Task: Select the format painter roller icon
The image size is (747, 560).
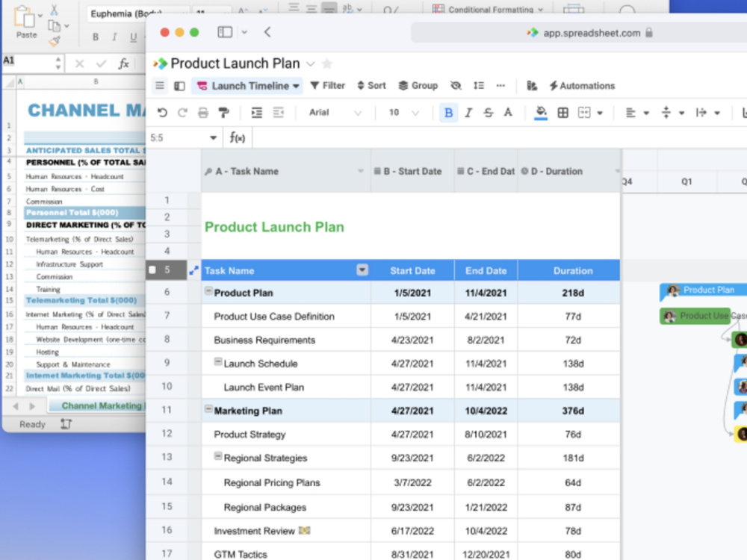Action: 223,113
